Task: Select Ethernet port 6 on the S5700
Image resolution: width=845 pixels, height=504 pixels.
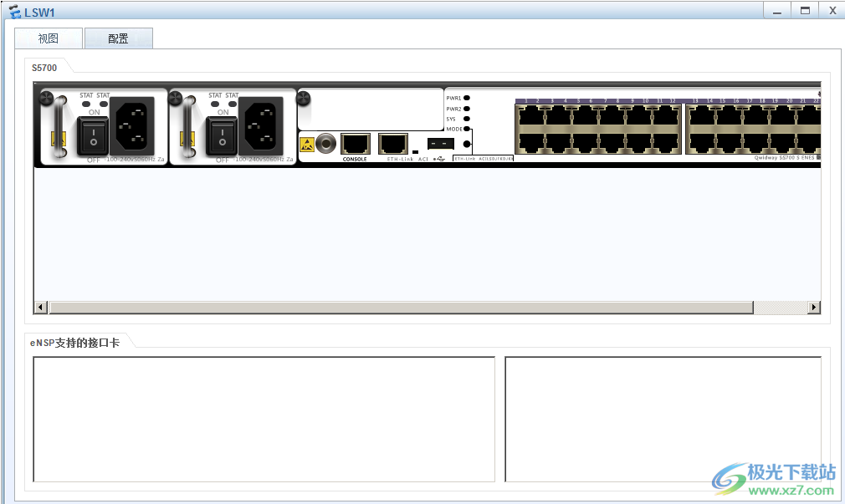Action: pyautogui.click(x=585, y=142)
